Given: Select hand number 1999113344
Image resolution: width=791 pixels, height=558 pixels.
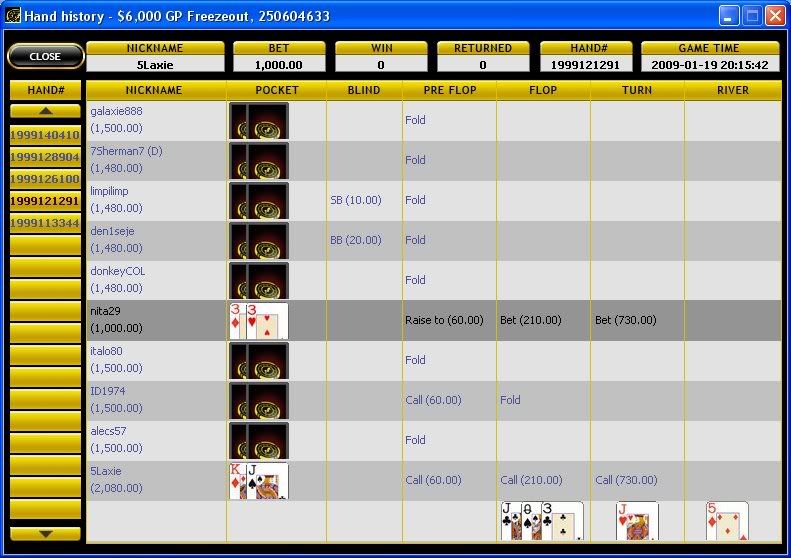Looking at the screenshot, I should (x=45, y=222).
